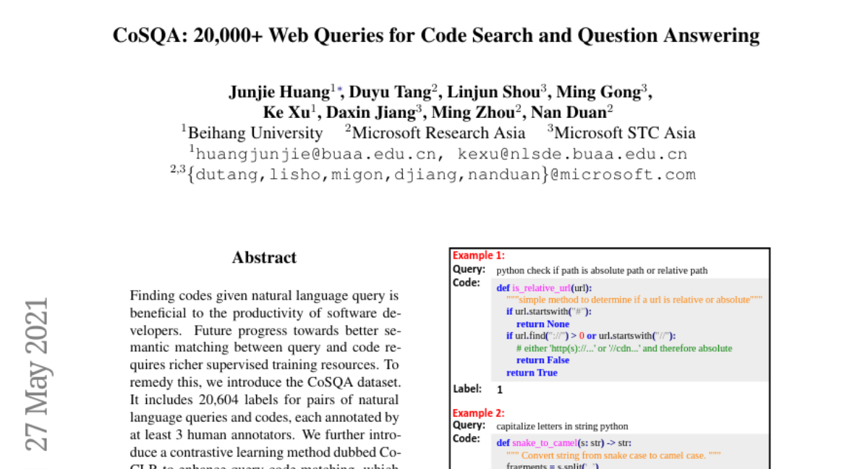Viewport: 868px width, 469px height.
Task: Click the kexu@nlsde.buaa.edu.cn email address
Action: click(x=572, y=154)
